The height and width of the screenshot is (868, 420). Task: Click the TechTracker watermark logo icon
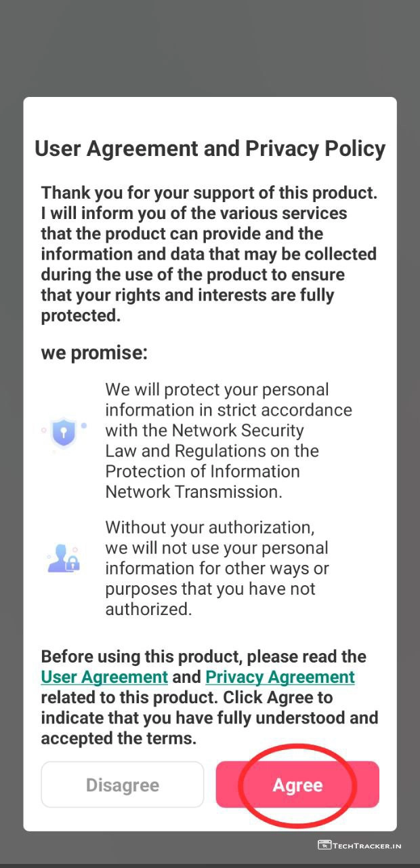click(324, 845)
